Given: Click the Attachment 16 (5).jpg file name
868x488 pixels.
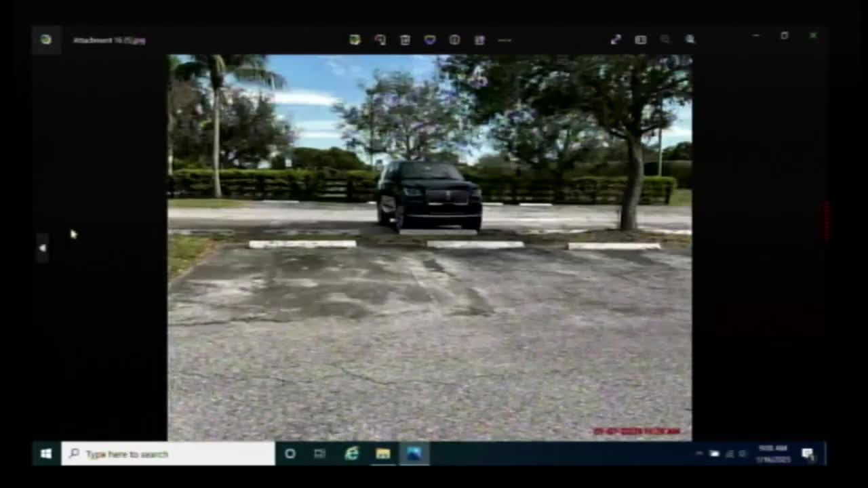Looking at the screenshot, I should click(109, 40).
